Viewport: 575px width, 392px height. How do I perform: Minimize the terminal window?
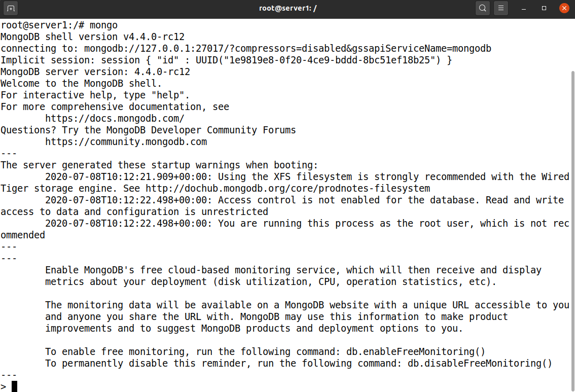(524, 8)
